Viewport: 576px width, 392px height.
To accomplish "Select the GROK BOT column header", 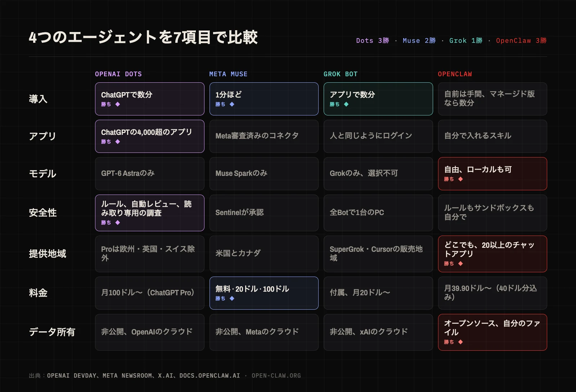I will pyautogui.click(x=341, y=74).
